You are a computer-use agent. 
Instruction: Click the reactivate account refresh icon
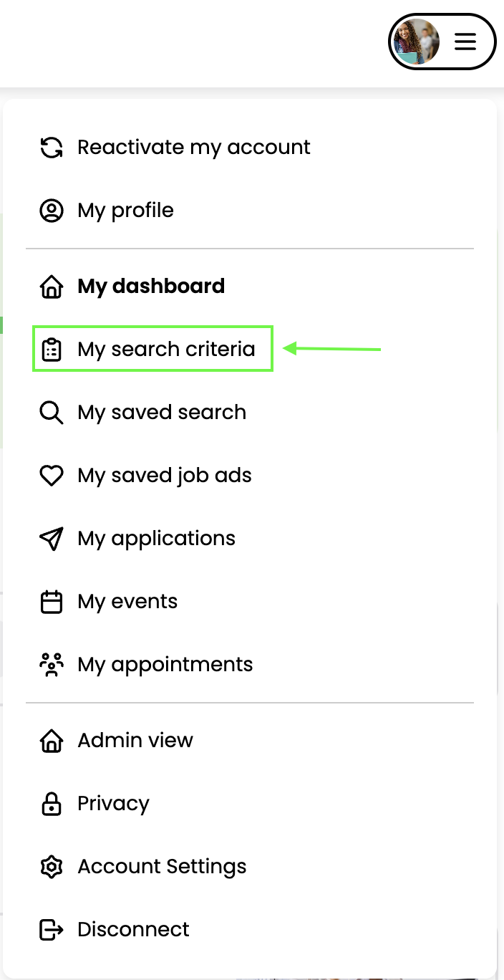coord(52,148)
